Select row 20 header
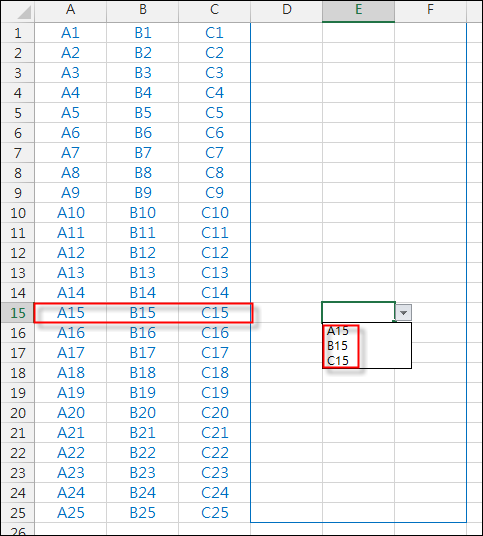This screenshot has height=536, width=483. point(18,413)
